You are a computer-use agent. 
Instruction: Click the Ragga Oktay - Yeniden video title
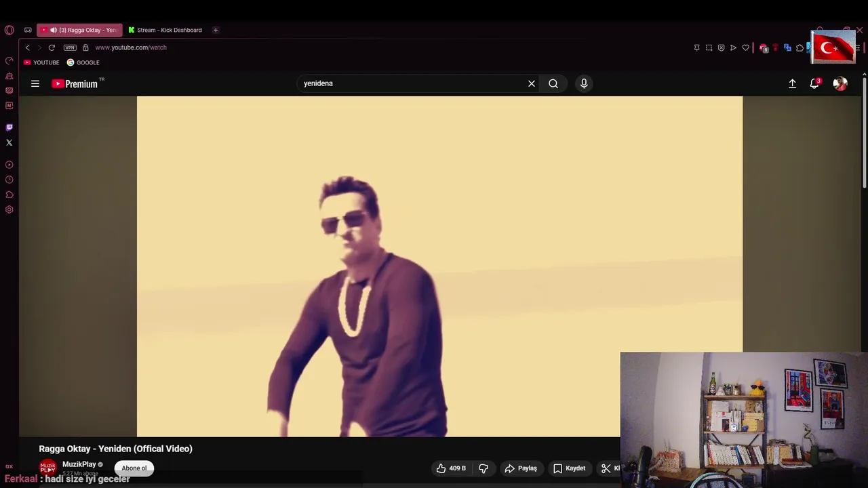click(115, 449)
